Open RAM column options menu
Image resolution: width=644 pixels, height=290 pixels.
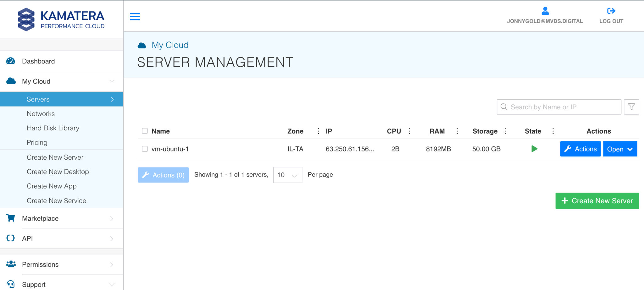coord(457,131)
